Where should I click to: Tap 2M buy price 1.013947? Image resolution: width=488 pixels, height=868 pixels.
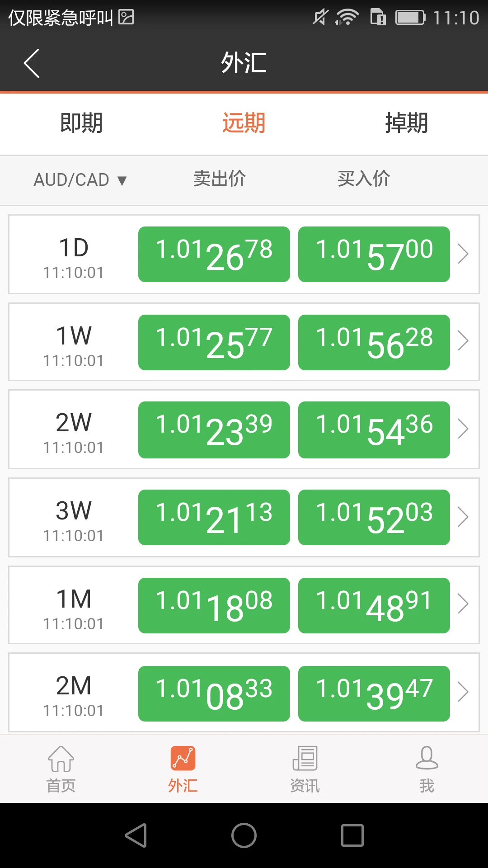pos(374,693)
